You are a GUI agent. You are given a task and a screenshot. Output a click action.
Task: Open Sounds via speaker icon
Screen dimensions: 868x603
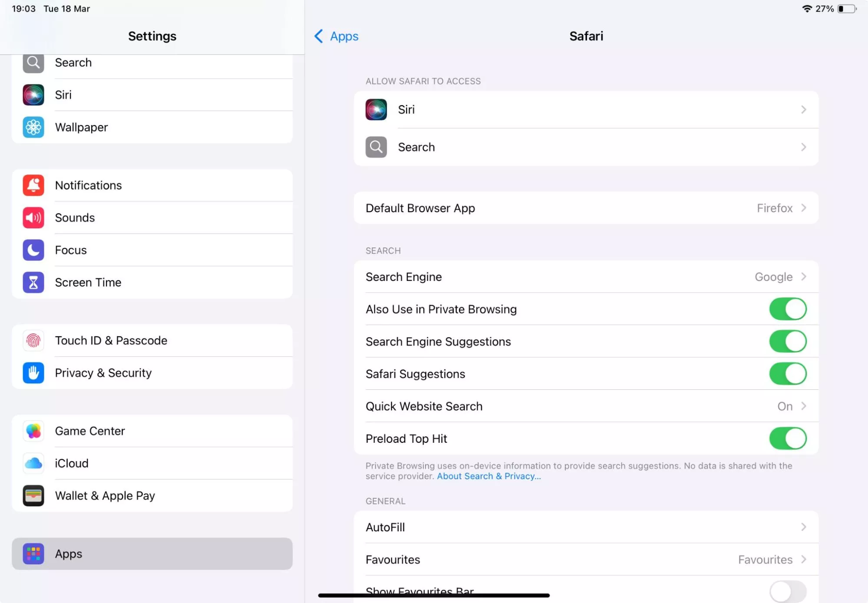coord(33,217)
